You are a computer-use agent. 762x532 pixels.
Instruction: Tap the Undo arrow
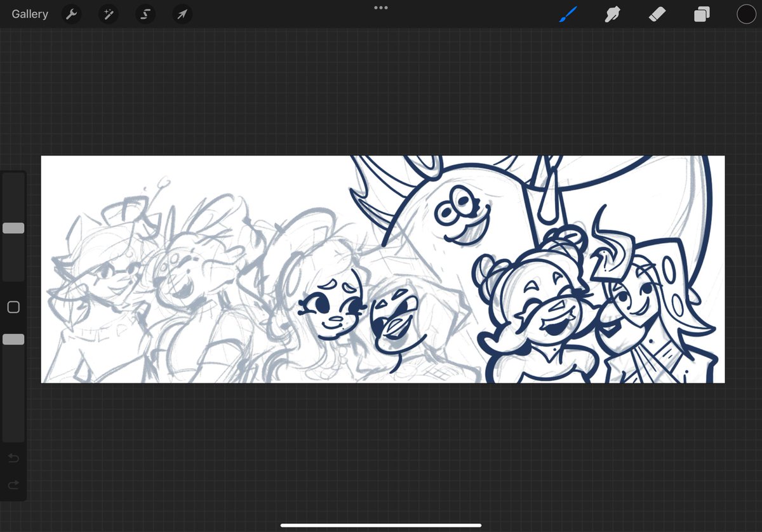tap(13, 458)
